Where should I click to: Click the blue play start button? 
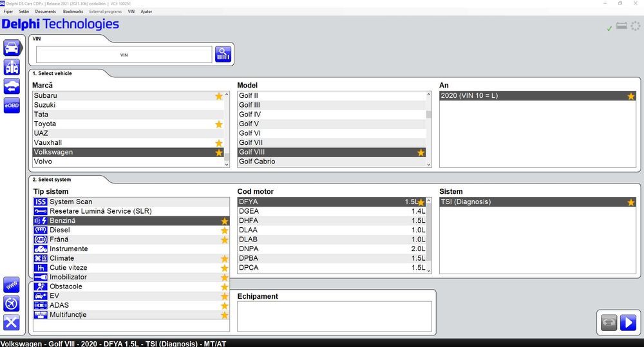tap(628, 323)
